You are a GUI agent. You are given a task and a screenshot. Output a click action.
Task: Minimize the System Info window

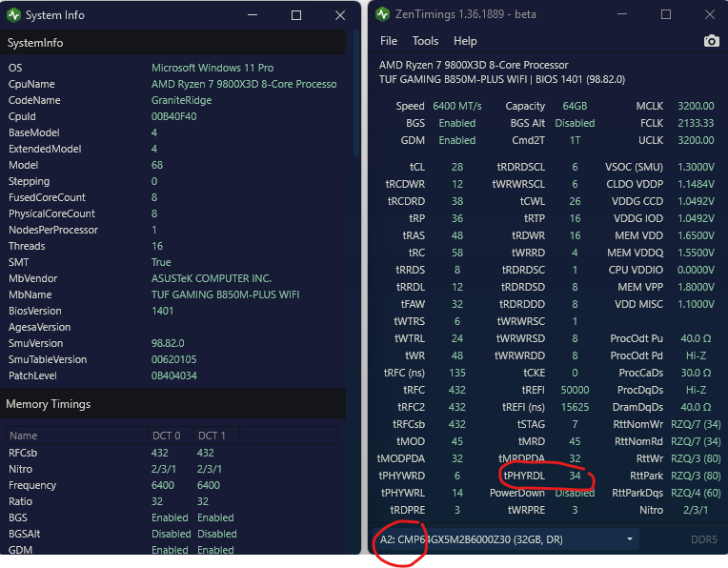tap(253, 15)
